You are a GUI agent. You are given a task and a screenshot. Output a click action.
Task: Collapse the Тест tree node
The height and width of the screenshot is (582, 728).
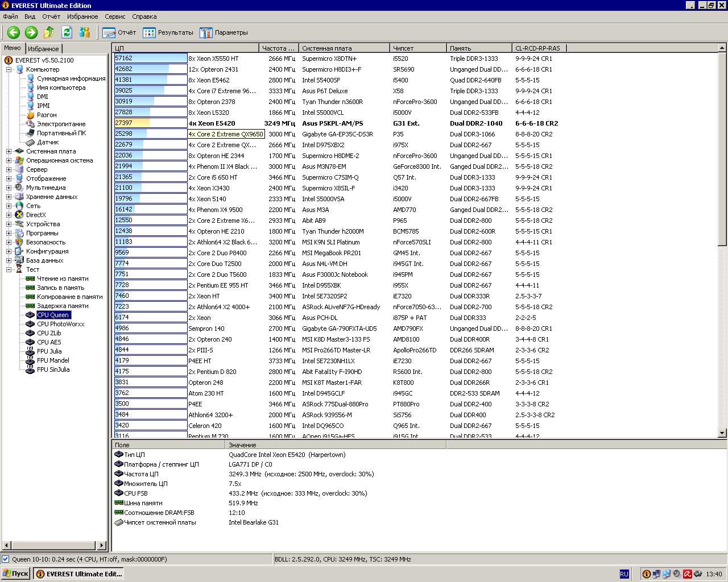point(9,269)
